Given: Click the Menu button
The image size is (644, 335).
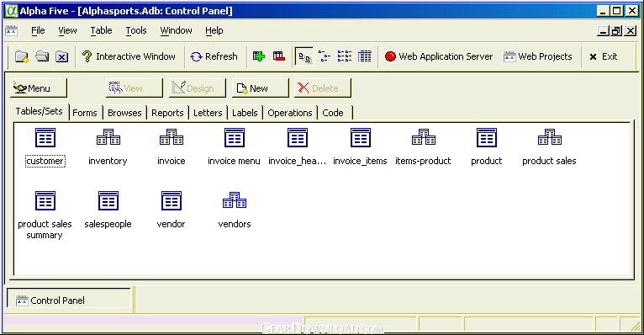Looking at the screenshot, I should [38, 88].
